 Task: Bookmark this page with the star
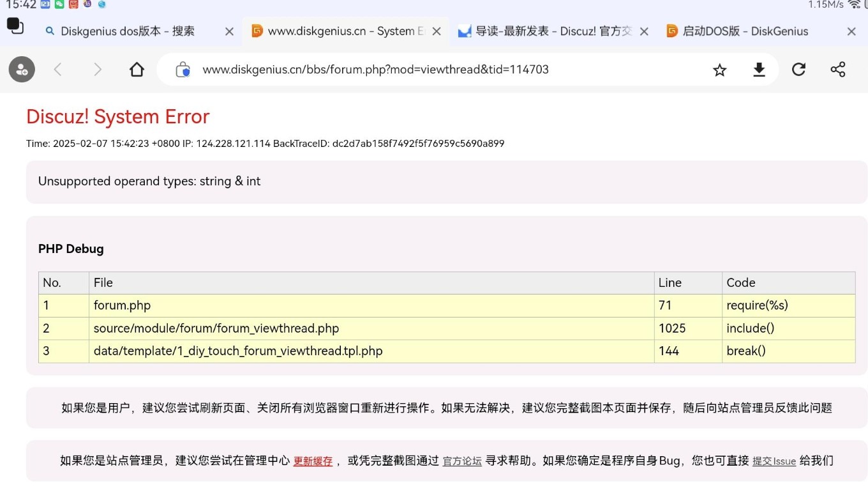[720, 70]
